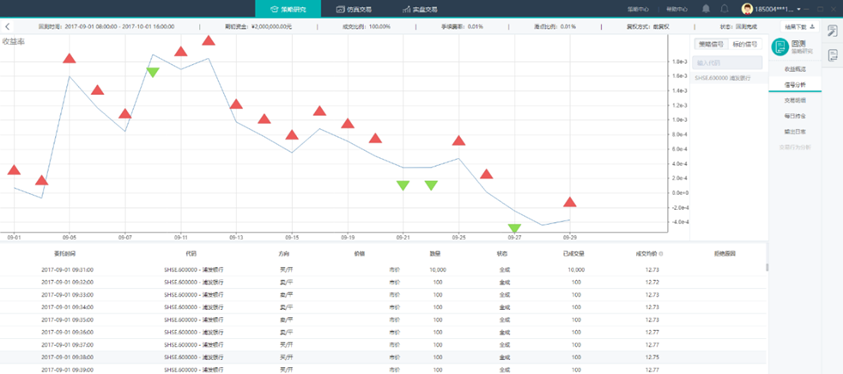Open 输出日志 in the side menu
This screenshot has height=374, width=843.
point(795,131)
